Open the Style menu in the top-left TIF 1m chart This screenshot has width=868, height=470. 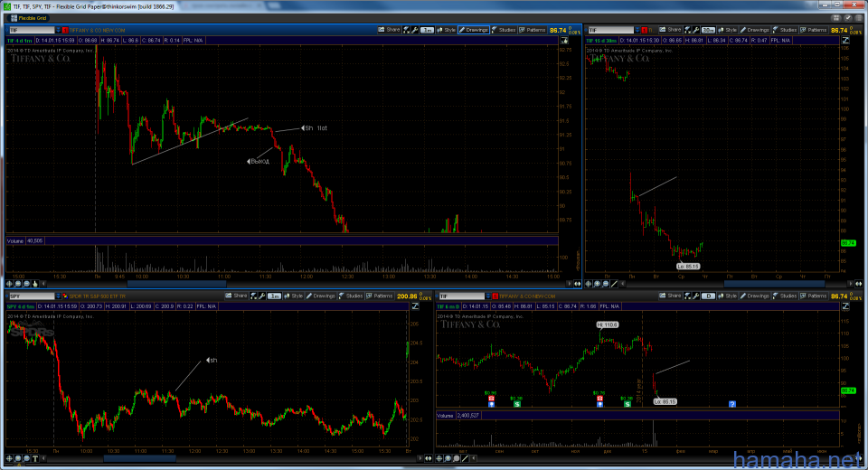(x=446, y=30)
